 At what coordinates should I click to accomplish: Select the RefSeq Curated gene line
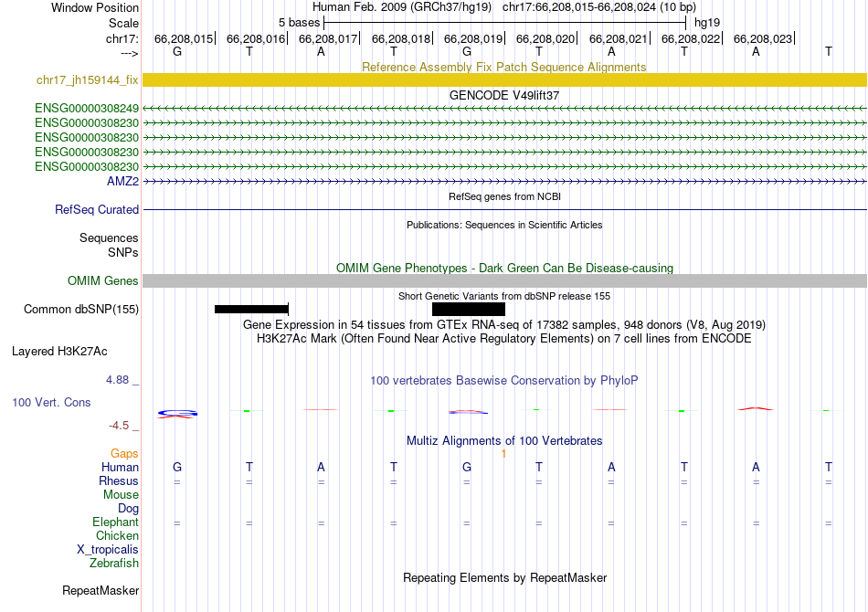504,210
